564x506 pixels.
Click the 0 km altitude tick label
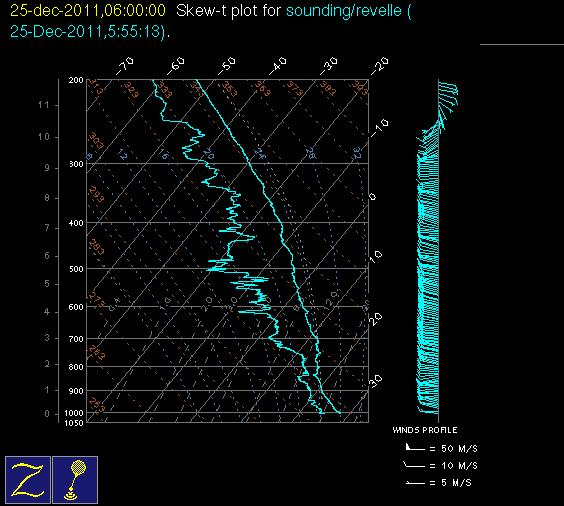[46, 414]
